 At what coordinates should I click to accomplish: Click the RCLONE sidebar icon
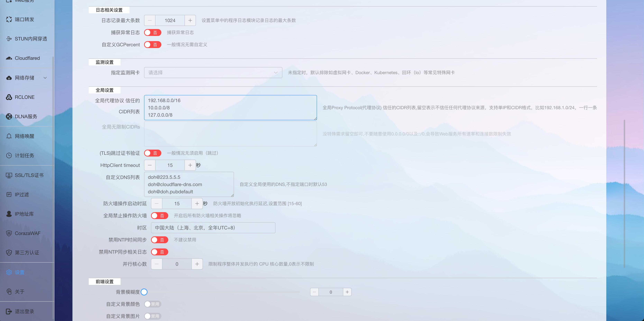pyautogui.click(x=9, y=97)
